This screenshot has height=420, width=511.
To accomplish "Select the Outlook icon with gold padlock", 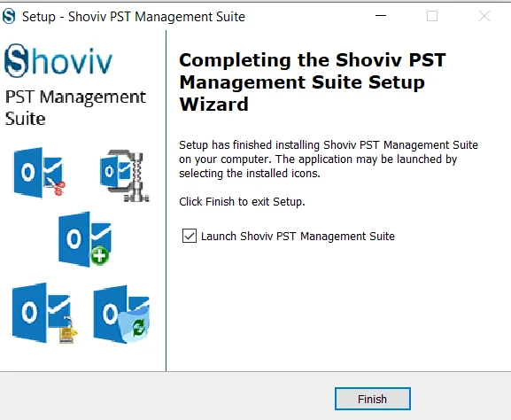I will pos(44,313).
